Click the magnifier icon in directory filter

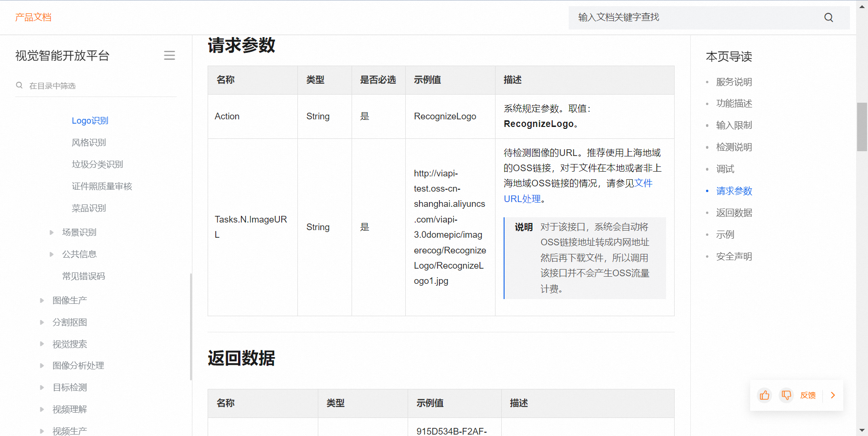[19, 85]
